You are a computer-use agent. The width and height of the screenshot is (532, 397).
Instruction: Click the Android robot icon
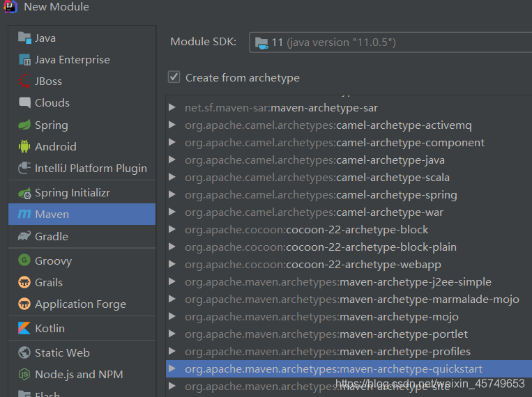pos(24,146)
